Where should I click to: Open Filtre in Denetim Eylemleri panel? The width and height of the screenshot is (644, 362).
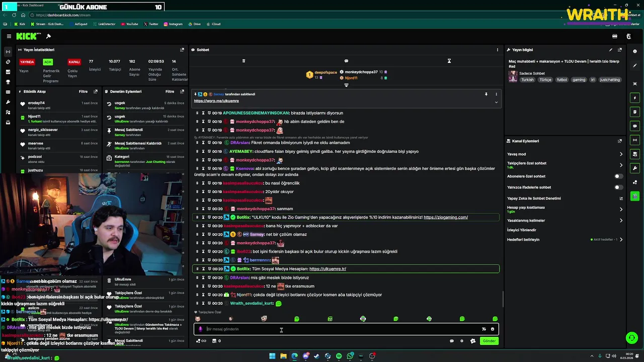tap(170, 92)
